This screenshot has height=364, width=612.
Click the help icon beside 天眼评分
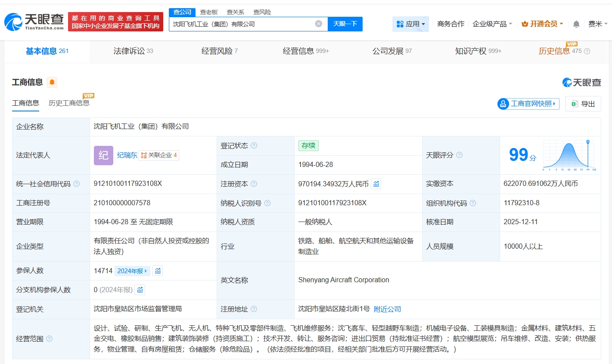coord(459,155)
